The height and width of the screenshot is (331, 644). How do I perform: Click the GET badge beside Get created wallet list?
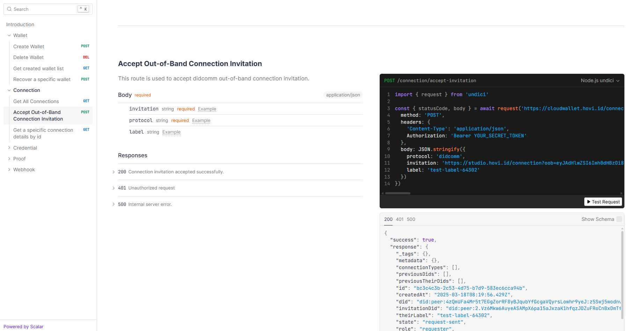[x=86, y=68]
